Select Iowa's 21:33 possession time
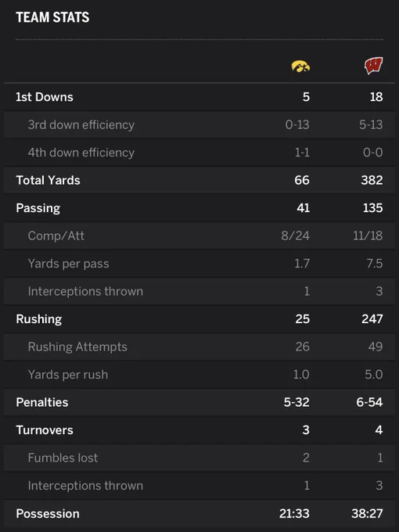This screenshot has height=532, width=399. point(294,514)
